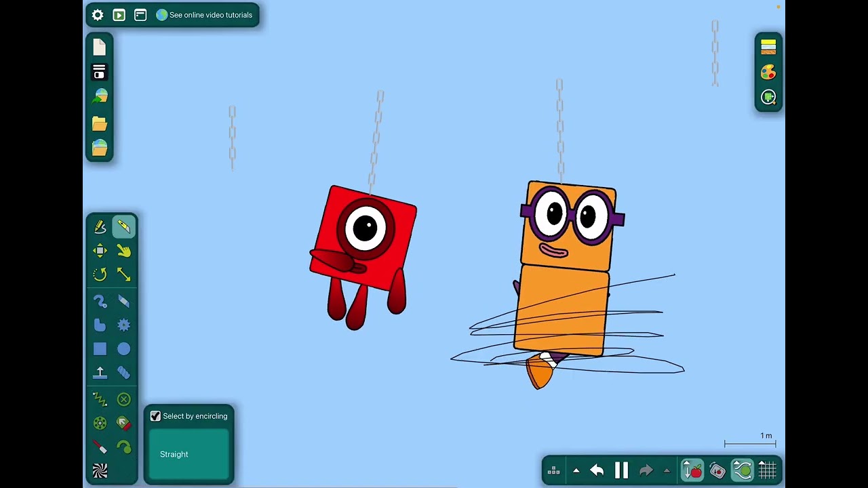Select the Plane tool

(x=100, y=373)
